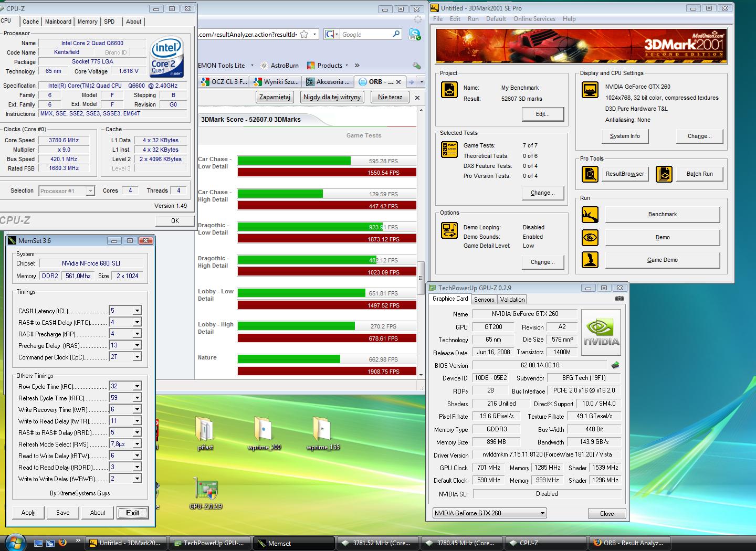Click the Car Chase Low Detail green bar
Viewport: 756px width, 551px height.
click(x=294, y=161)
